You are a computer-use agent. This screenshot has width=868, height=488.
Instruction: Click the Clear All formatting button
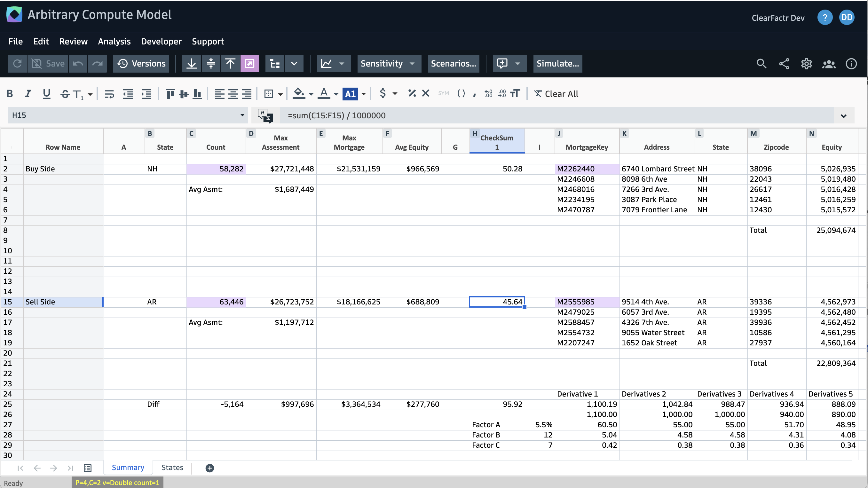tap(556, 94)
